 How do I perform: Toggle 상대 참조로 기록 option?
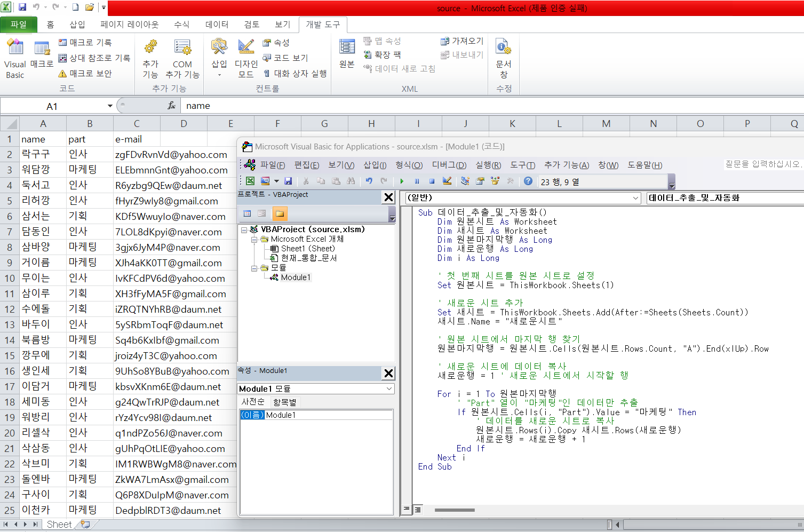[94, 58]
